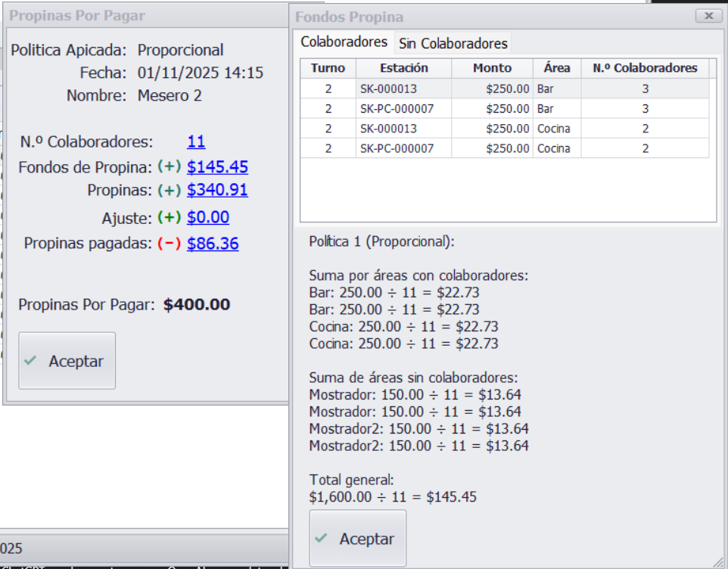Click the N.º Colaboradores column header

coord(645,68)
